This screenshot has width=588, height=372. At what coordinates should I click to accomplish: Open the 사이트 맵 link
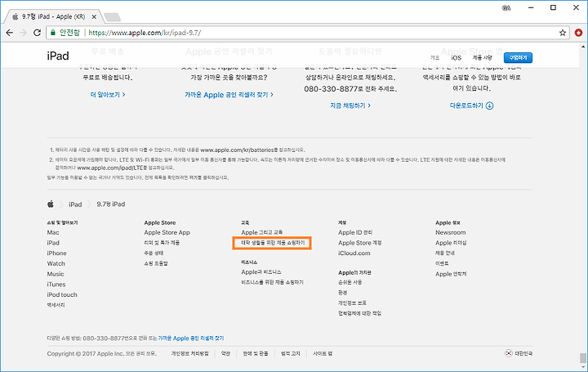click(x=323, y=353)
